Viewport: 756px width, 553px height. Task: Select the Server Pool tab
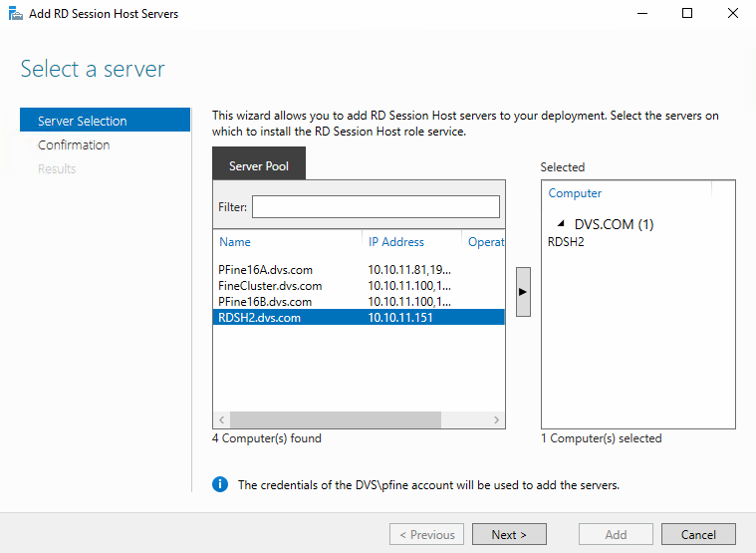click(x=259, y=164)
